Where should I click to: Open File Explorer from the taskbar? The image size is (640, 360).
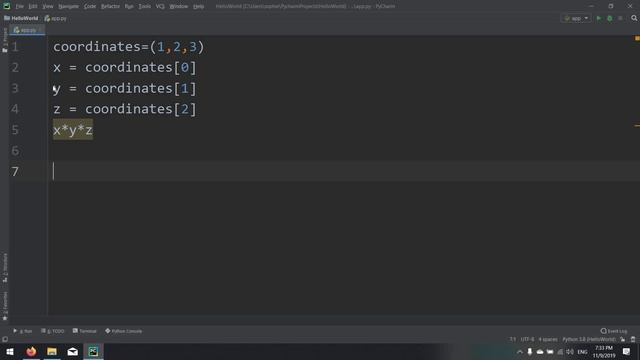pyautogui.click(x=52, y=351)
